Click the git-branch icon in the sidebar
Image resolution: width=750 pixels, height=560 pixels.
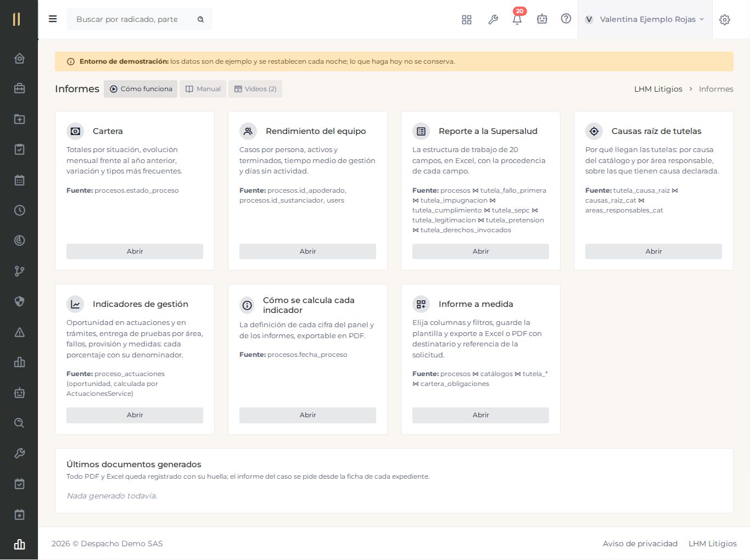[x=19, y=271]
